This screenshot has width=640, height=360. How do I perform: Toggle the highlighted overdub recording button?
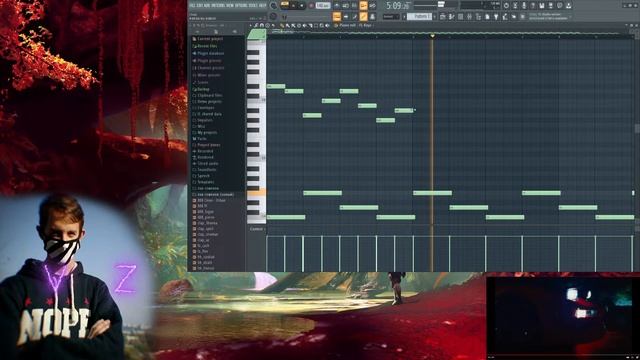[364, 5]
